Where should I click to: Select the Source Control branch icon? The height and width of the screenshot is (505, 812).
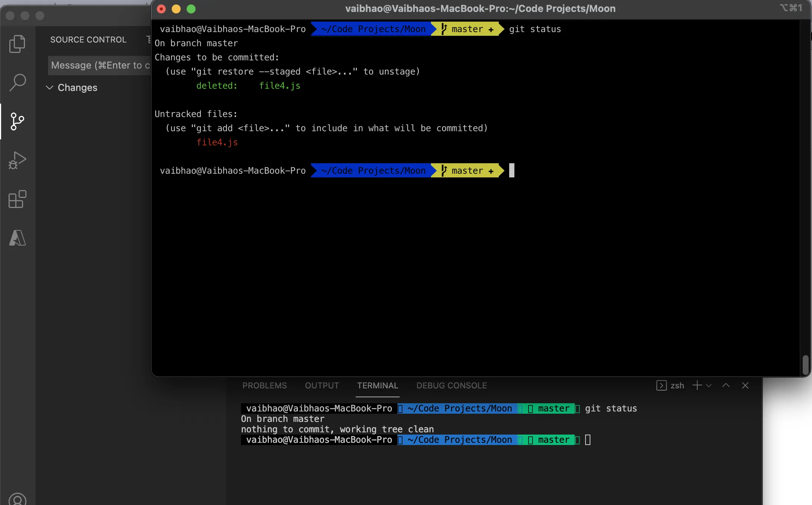(x=17, y=121)
